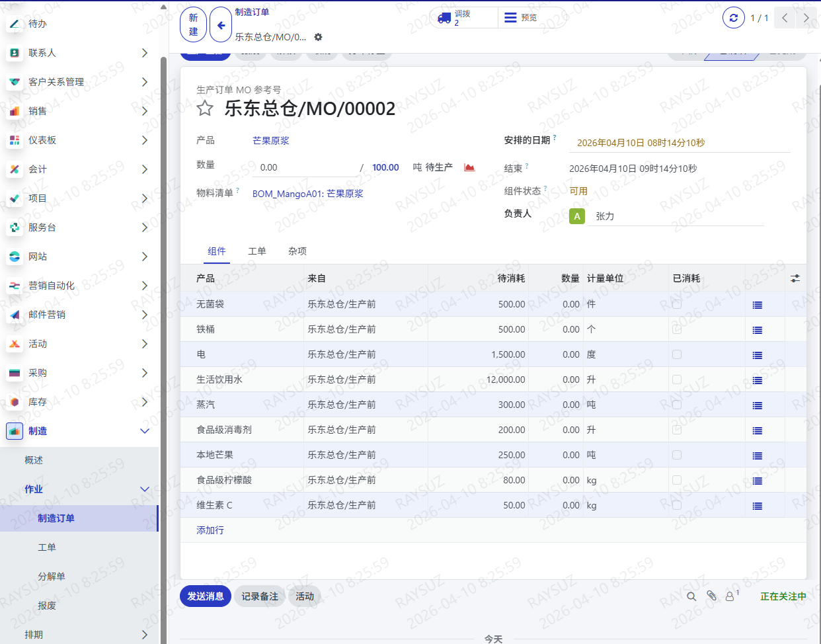821x644 pixels.
Task: Expand the 库存 menu chevron
Action: coord(145,402)
